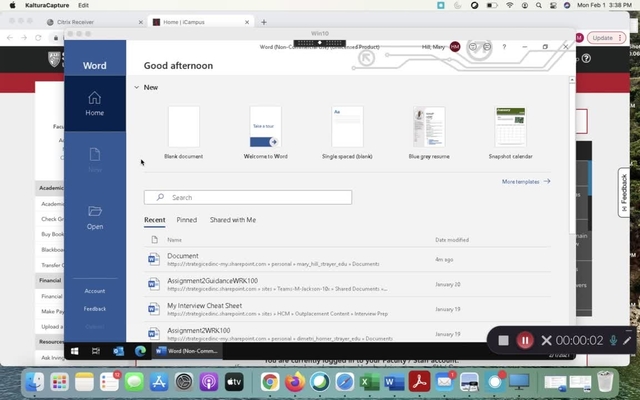640x400 pixels.
Task: Open Microsoft Word in the Dock
Action: coord(394,382)
